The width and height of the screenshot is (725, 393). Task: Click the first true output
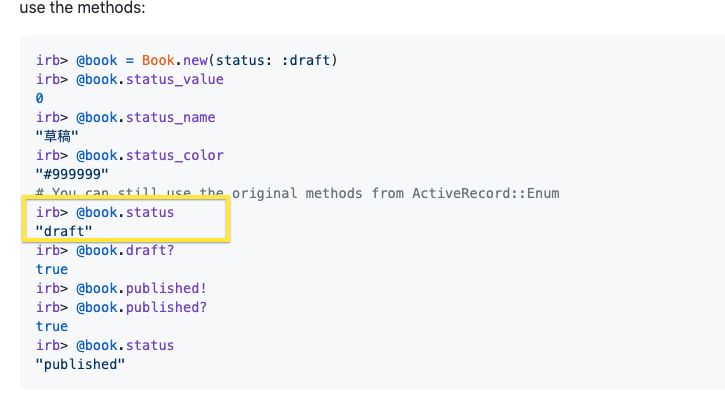click(x=52, y=269)
